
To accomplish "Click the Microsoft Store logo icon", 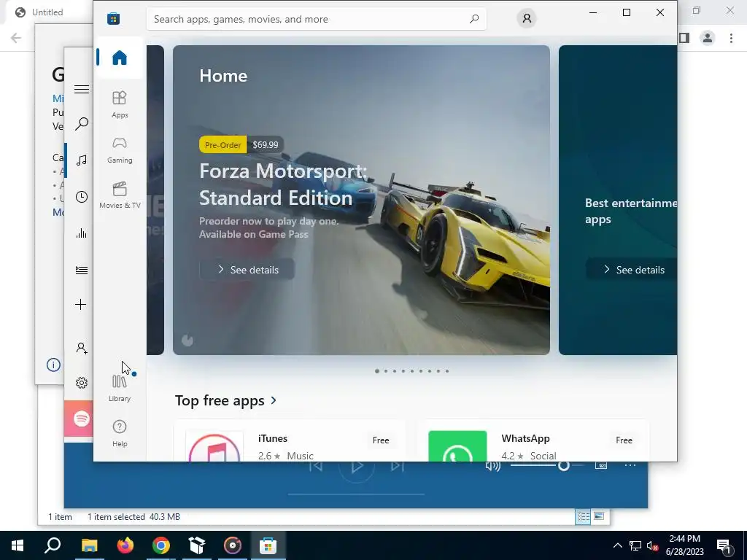I will 113,18.
